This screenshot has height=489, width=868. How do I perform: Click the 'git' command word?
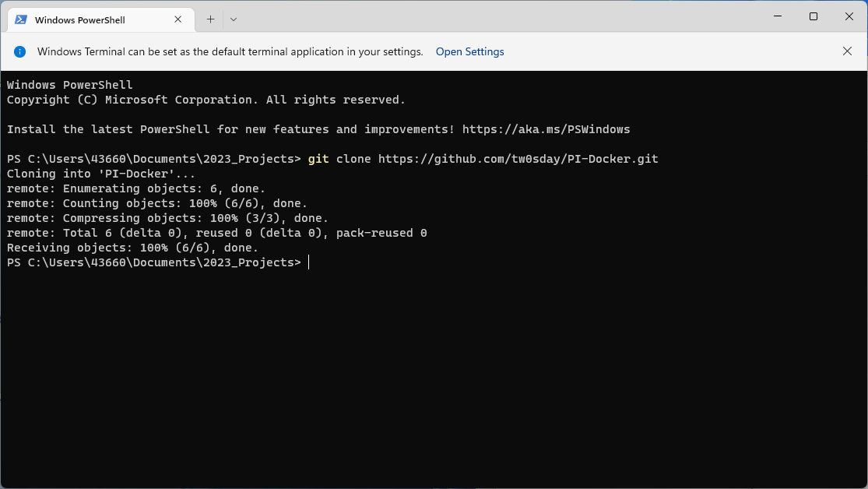tap(318, 159)
